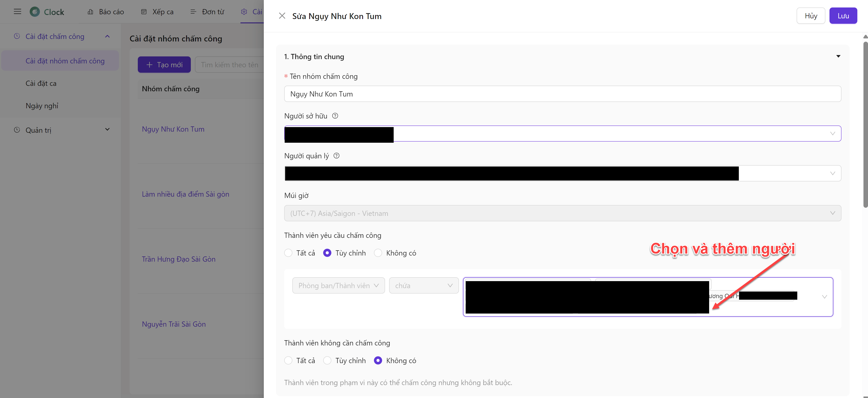Image resolution: width=868 pixels, height=398 pixels.
Task: Click the Đơn từ list icon
Action: coord(193,12)
